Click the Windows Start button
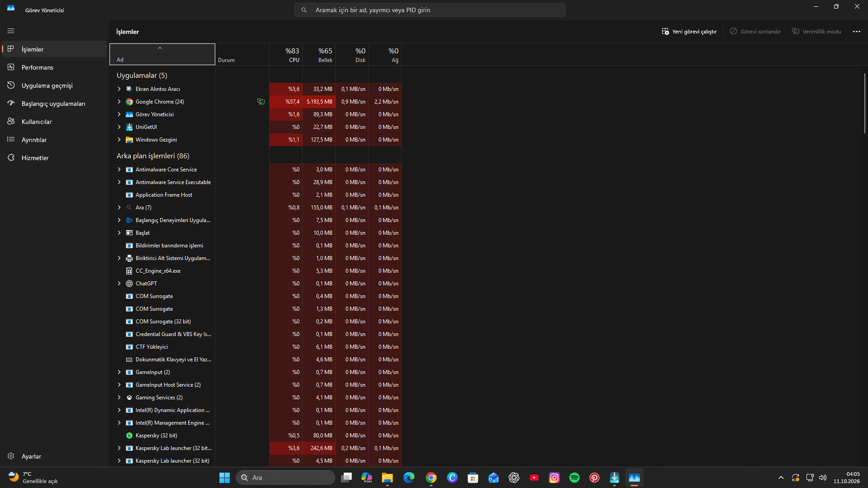The height and width of the screenshot is (488, 868). [224, 478]
